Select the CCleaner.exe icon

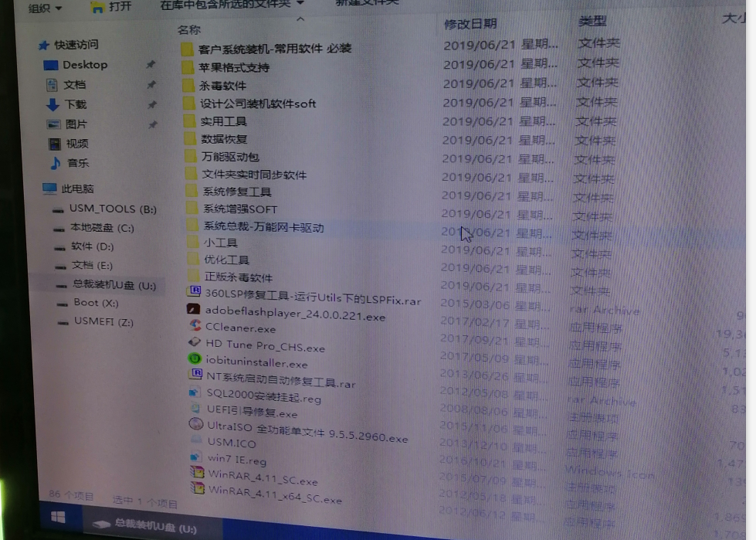click(x=195, y=325)
